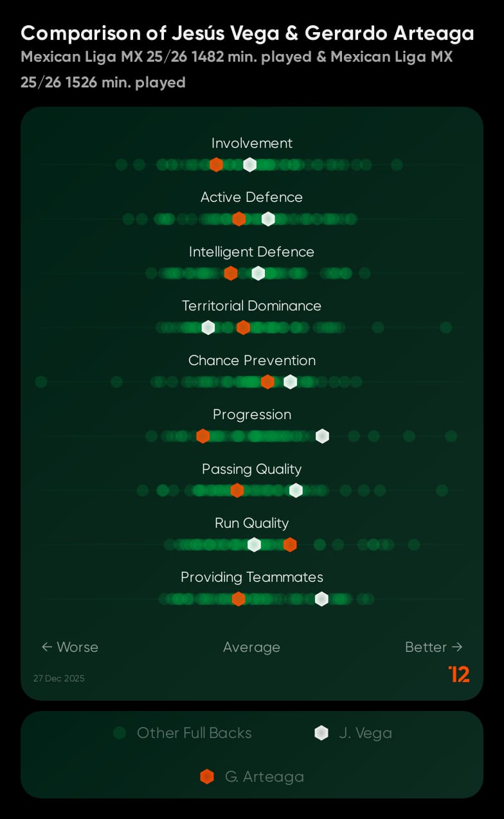Click the Worse arrow label
504x819 pixels.
coord(70,647)
